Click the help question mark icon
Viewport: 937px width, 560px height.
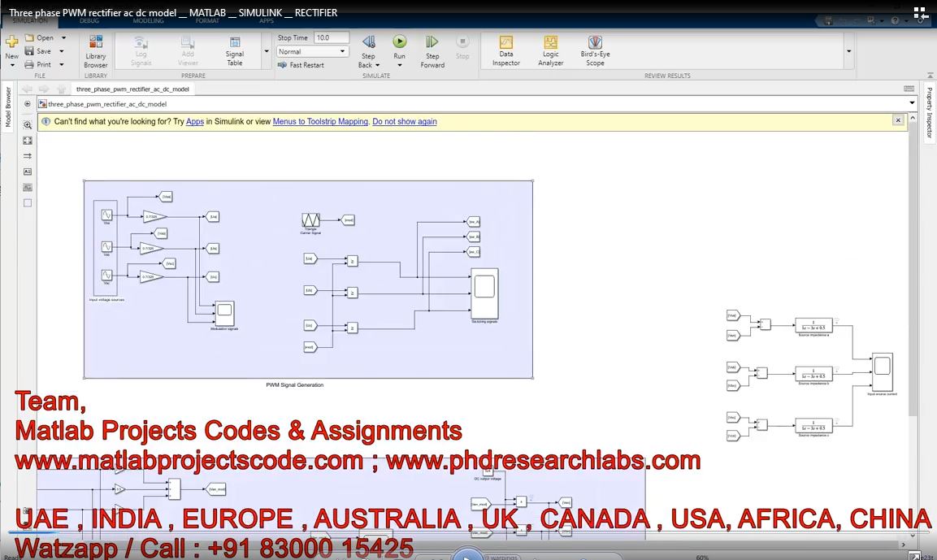895,21
